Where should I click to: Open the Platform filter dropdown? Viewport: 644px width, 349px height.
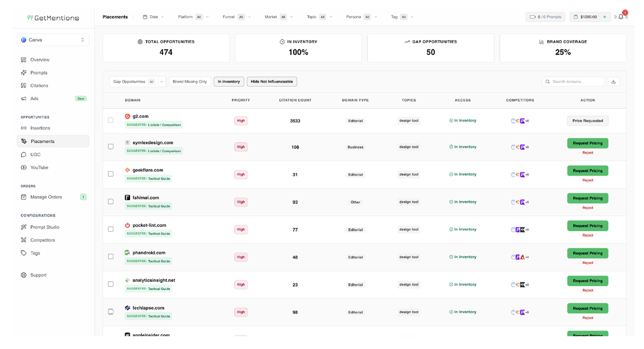[x=193, y=17]
